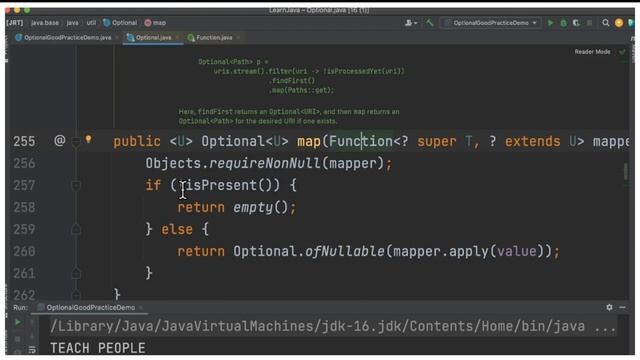
Task: Stop the running process in the top toolbar
Action: click(589, 23)
